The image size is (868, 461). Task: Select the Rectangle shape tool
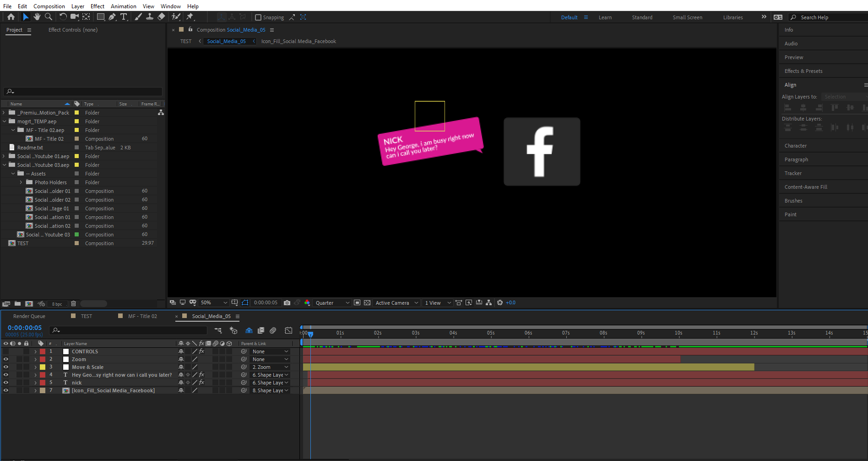(x=101, y=17)
